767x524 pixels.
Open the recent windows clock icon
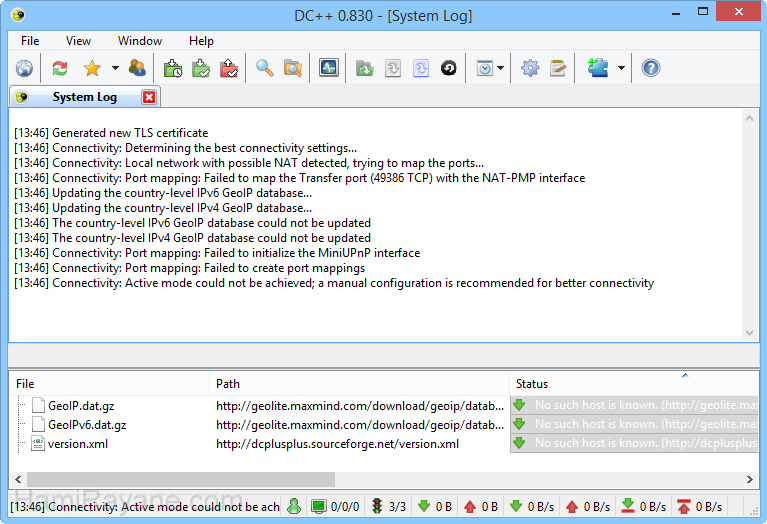click(x=484, y=68)
